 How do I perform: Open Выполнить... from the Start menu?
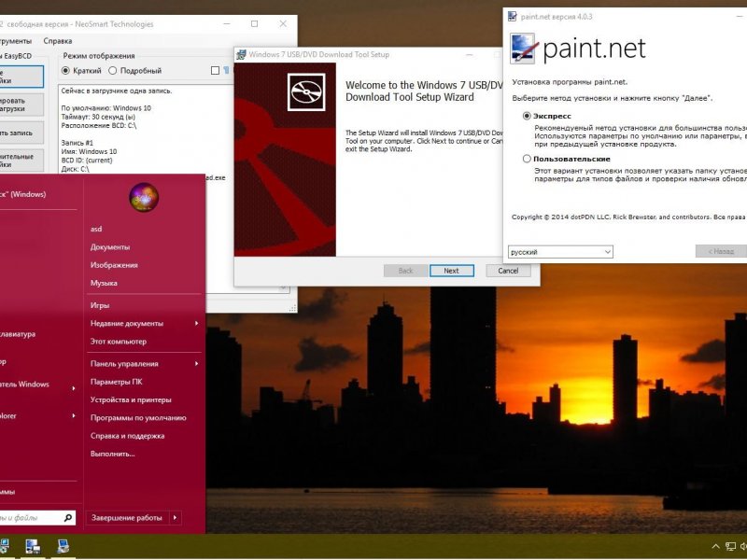112,455
